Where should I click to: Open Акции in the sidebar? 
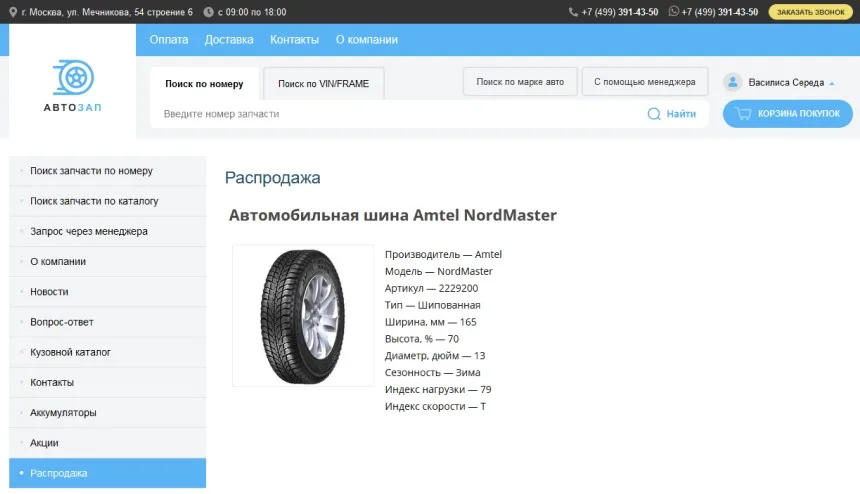[x=108, y=442]
